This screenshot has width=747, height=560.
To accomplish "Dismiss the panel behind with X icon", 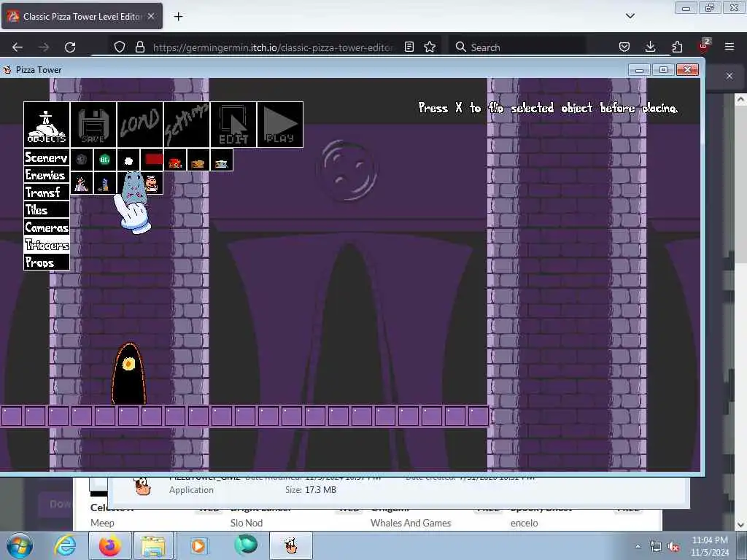I will 729,76.
